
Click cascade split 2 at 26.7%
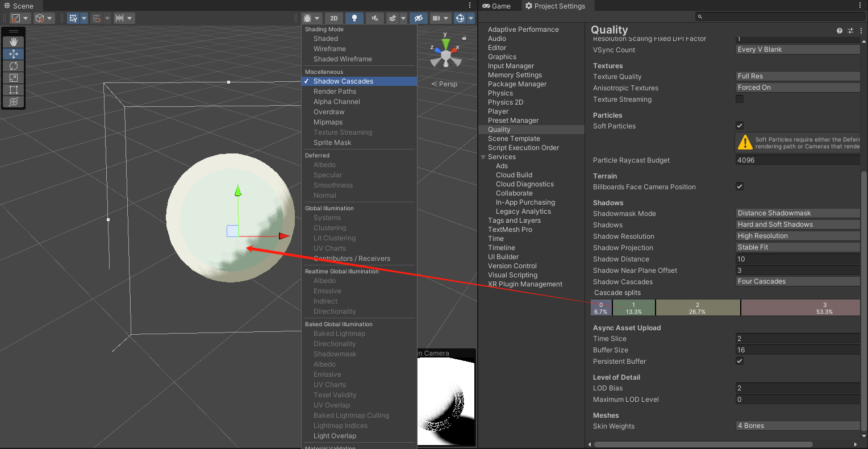(698, 307)
